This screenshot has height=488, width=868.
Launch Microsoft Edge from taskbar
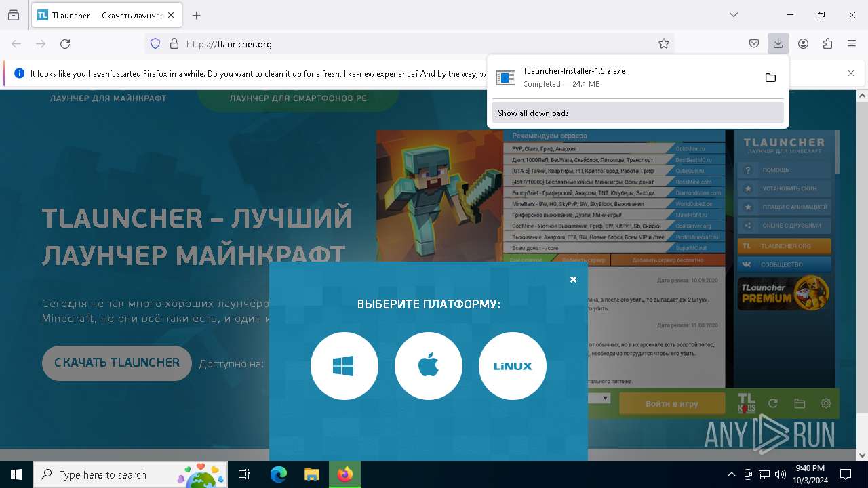tap(279, 474)
